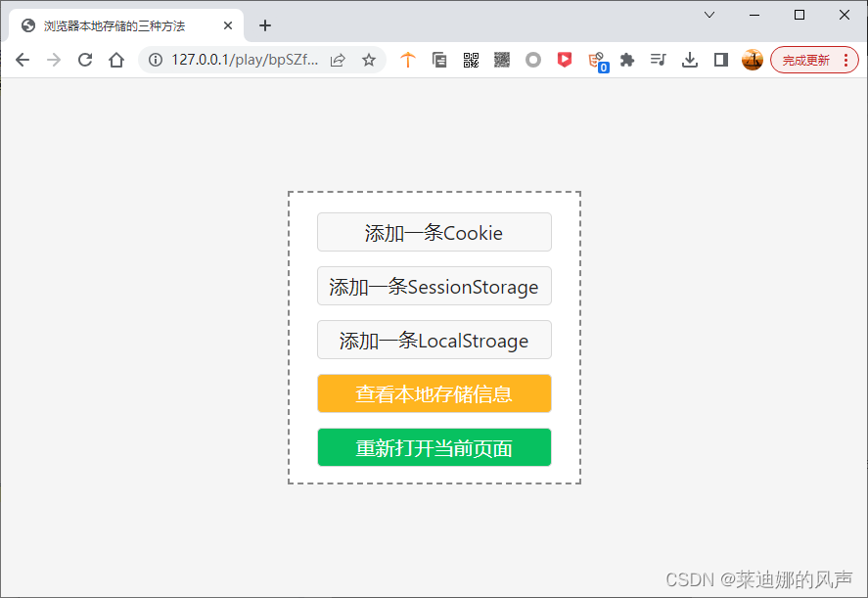
Task: Click orange 查看本地存储信息 button
Action: pyautogui.click(x=434, y=393)
